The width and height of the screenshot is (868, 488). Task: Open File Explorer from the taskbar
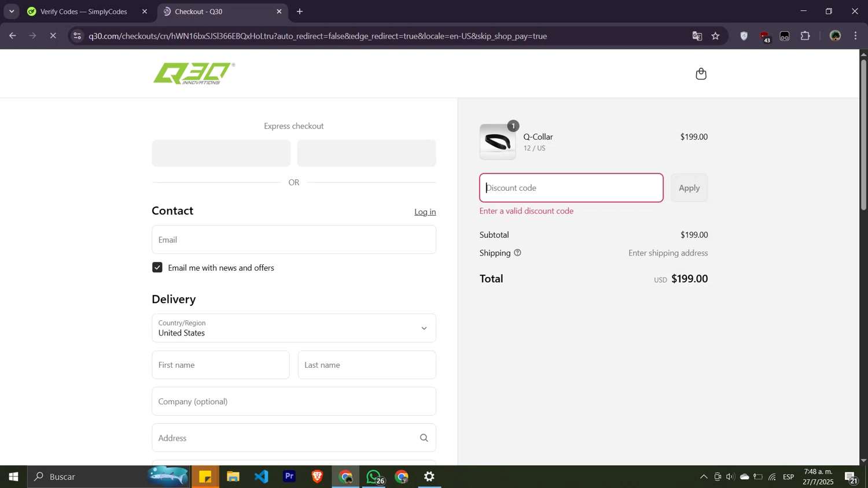[x=233, y=477]
